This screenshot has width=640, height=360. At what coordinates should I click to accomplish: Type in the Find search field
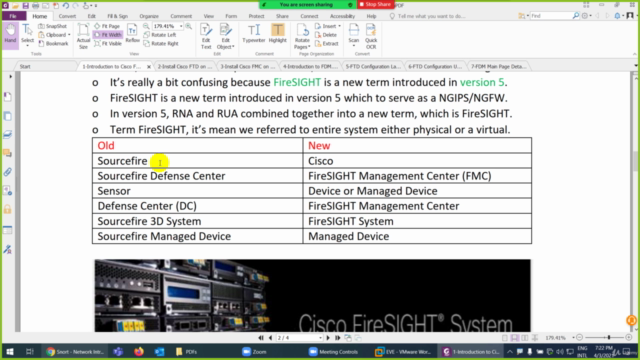(551, 16)
